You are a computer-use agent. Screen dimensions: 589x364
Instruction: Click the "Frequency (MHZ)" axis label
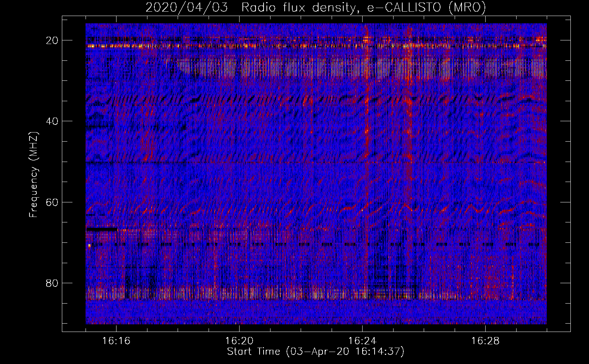click(x=33, y=175)
